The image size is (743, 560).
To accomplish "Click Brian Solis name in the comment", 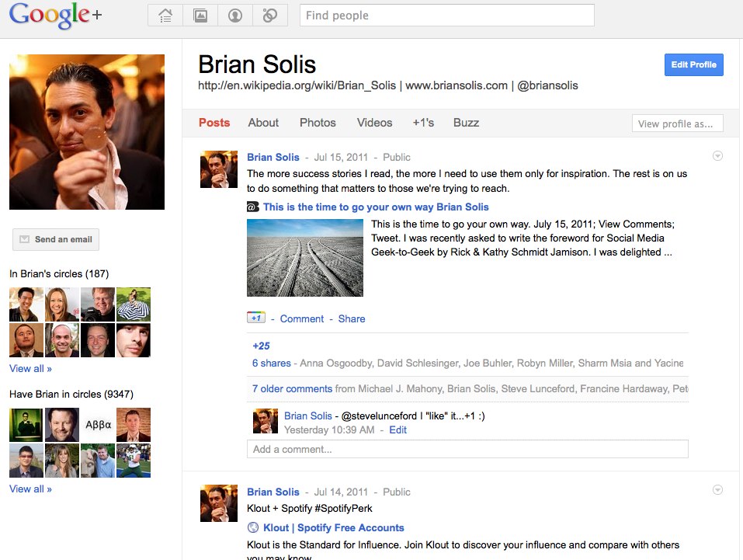I will click(308, 416).
